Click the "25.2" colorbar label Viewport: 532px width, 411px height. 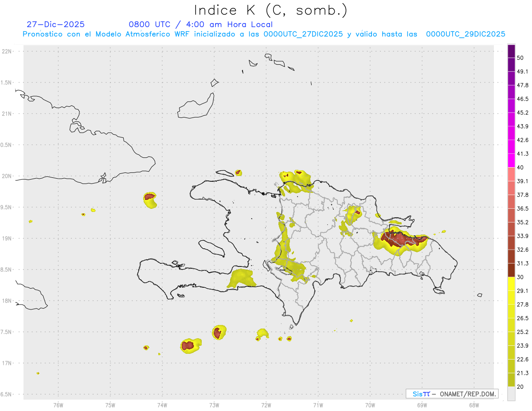pos(523,332)
